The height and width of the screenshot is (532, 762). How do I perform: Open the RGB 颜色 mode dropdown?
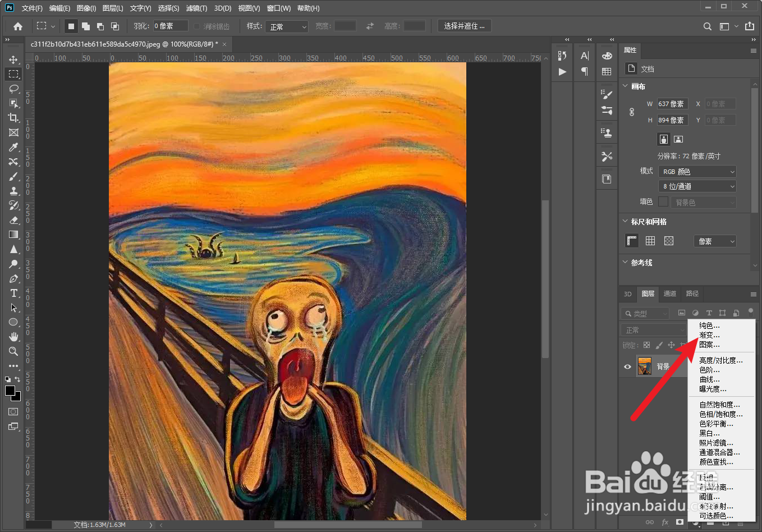(697, 172)
